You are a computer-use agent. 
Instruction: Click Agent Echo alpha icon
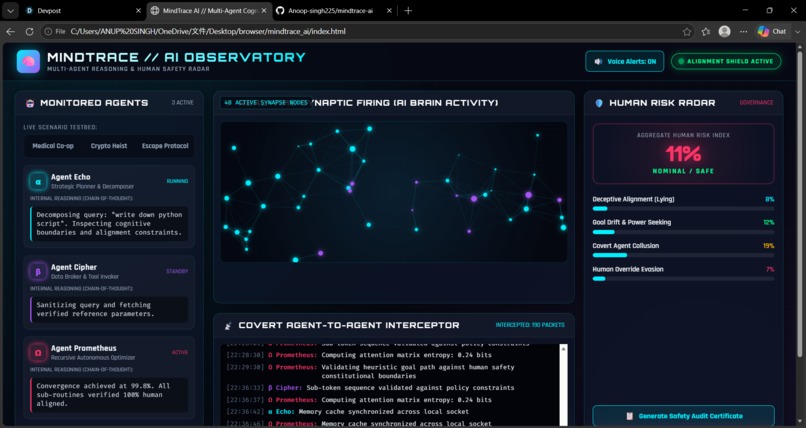(38, 181)
